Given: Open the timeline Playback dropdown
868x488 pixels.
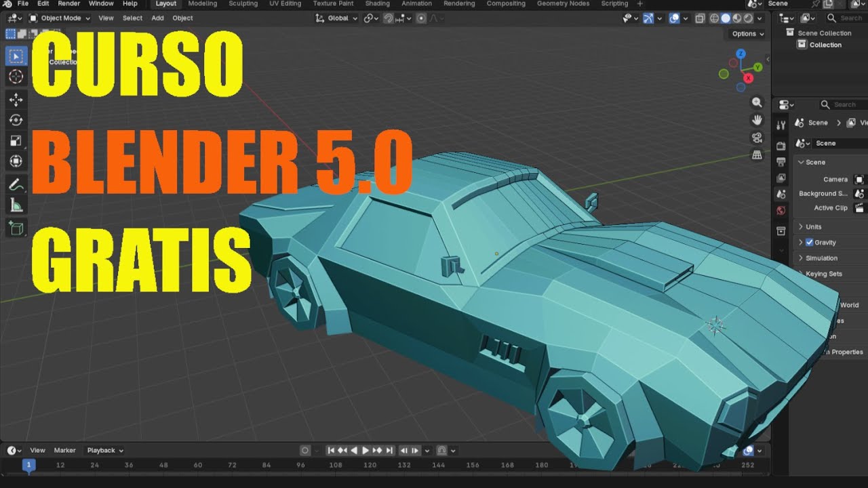Looking at the screenshot, I should pos(105,450).
